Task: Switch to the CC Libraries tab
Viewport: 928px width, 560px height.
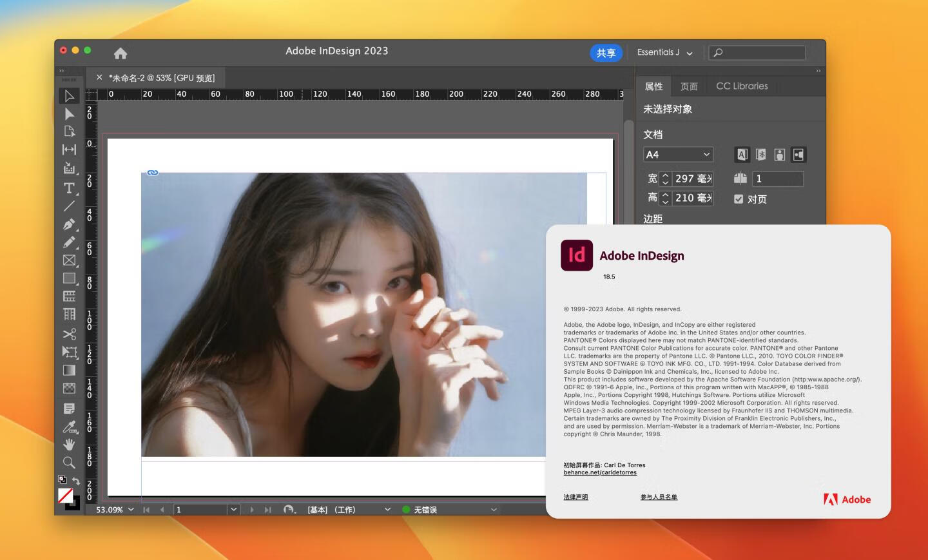Action: pos(742,86)
